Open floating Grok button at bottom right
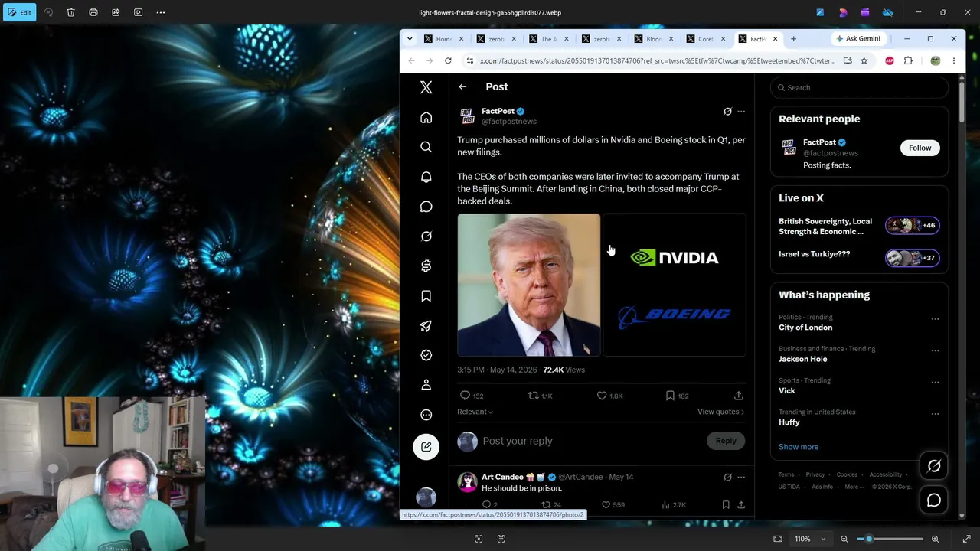Viewport: 980px width, 551px height. click(x=934, y=466)
